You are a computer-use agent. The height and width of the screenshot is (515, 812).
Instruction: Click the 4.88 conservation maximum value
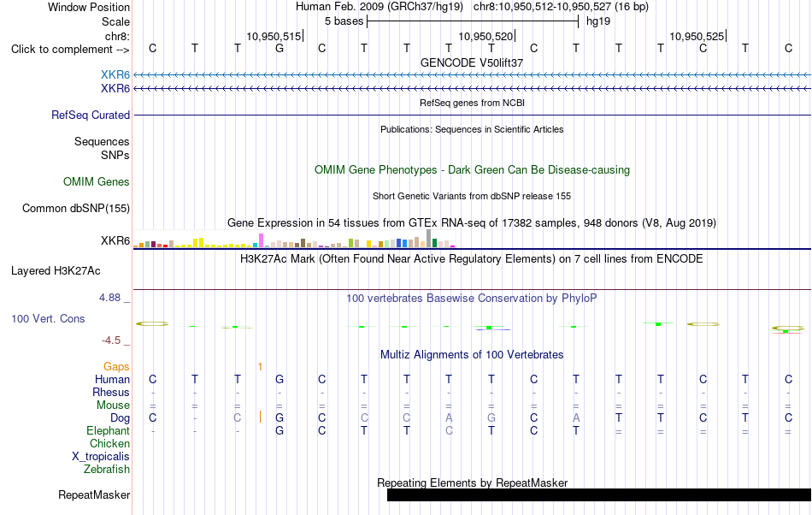coord(109,298)
